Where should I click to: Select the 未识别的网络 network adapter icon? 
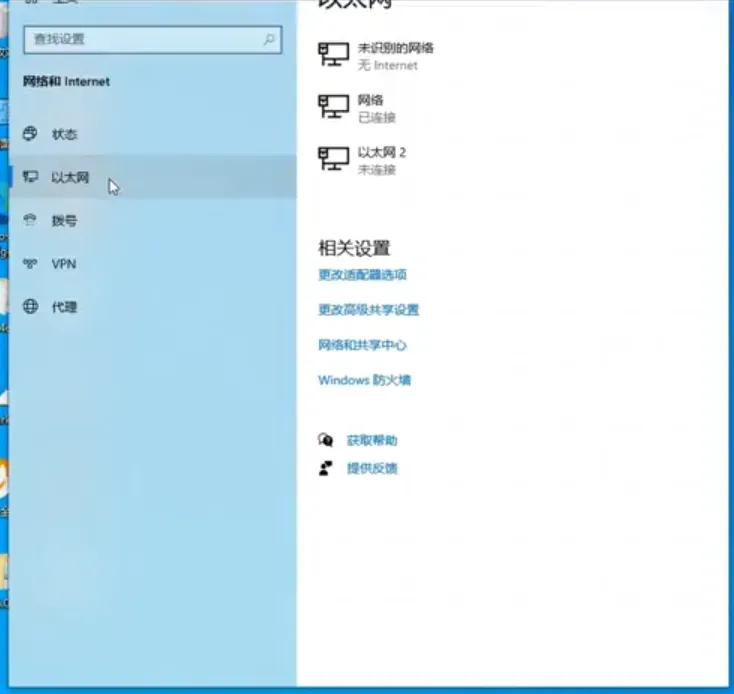(x=333, y=55)
